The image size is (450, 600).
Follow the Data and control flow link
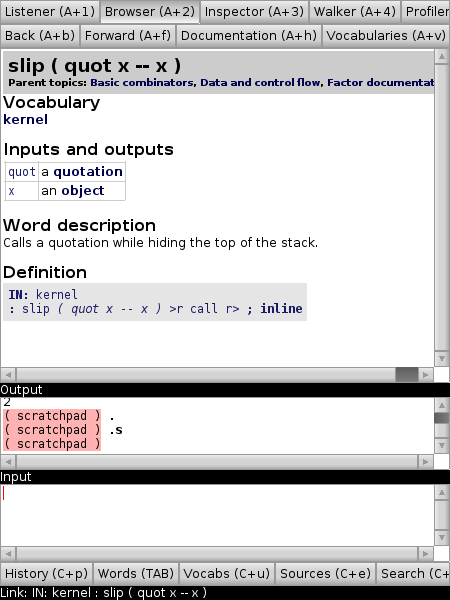coord(260,83)
